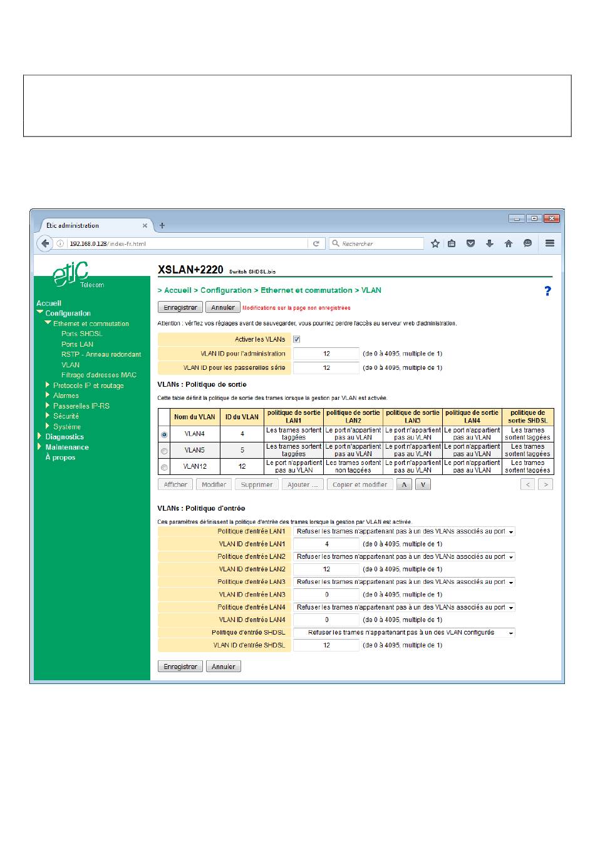Viewport: 595px width, 868px height.
Task: Go to the browser home icon
Action: click(x=509, y=243)
